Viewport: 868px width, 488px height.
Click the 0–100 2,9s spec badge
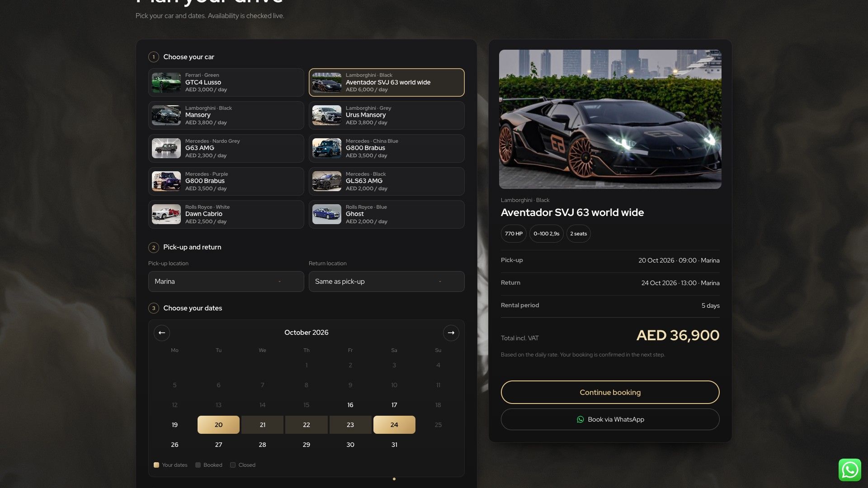point(546,234)
